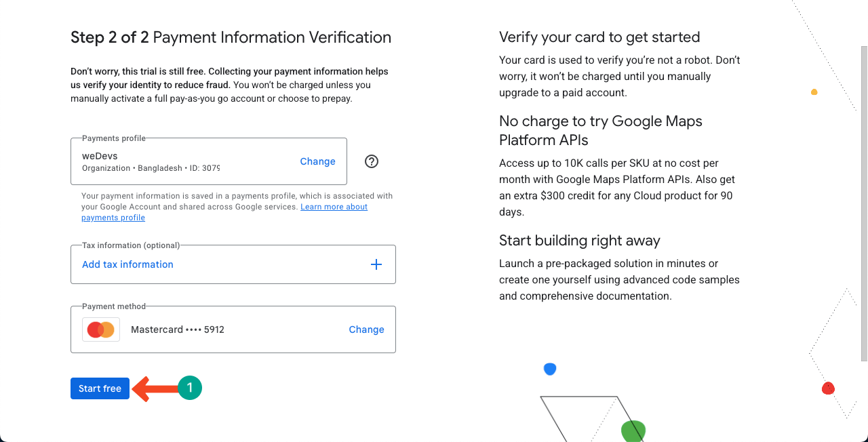The image size is (868, 442).
Task: Open Learn more about payments profile link
Action: (224, 212)
